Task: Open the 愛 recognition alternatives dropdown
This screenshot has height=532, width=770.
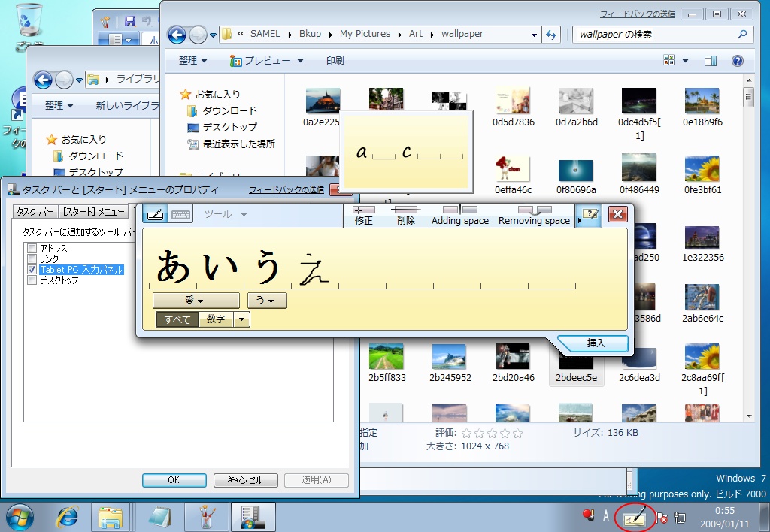Action: (196, 300)
